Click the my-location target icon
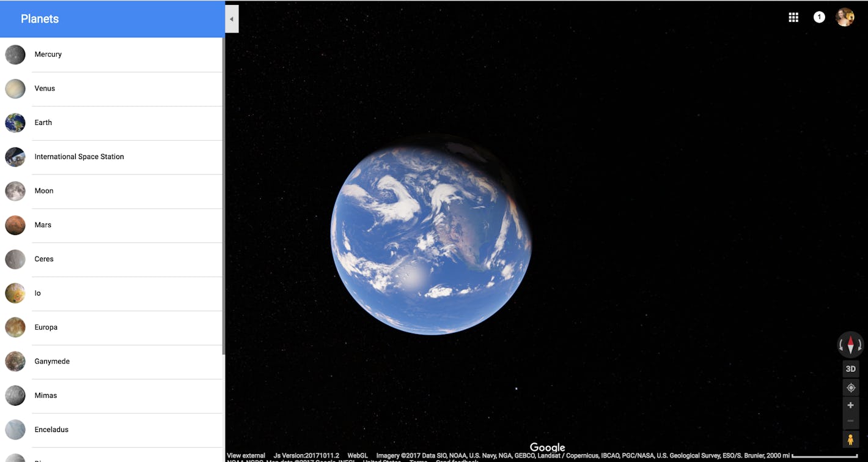The width and height of the screenshot is (868, 462). pos(850,387)
